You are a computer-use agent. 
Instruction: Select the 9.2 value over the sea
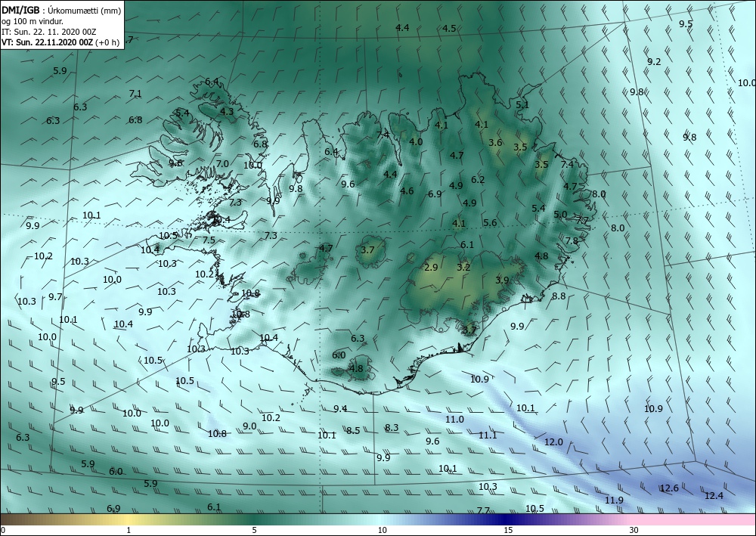point(654,62)
